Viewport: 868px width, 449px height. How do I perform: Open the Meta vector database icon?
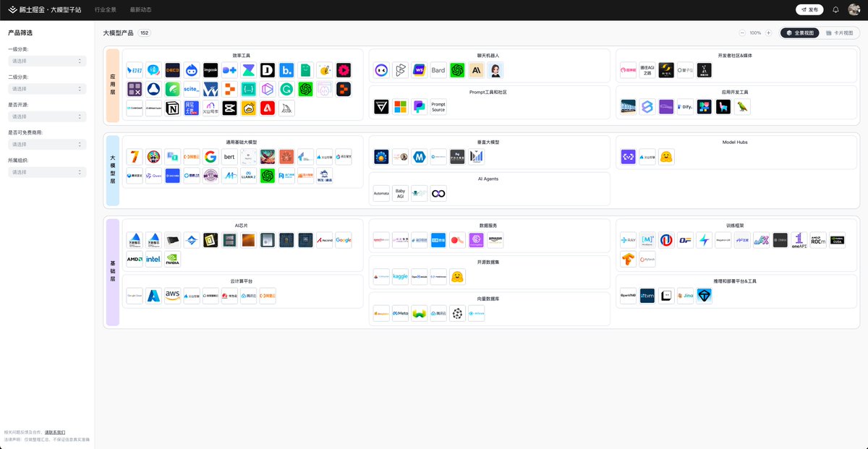[400, 314]
